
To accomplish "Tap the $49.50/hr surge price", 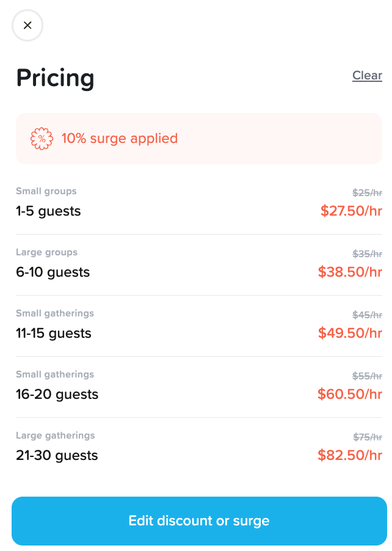I will click(350, 333).
